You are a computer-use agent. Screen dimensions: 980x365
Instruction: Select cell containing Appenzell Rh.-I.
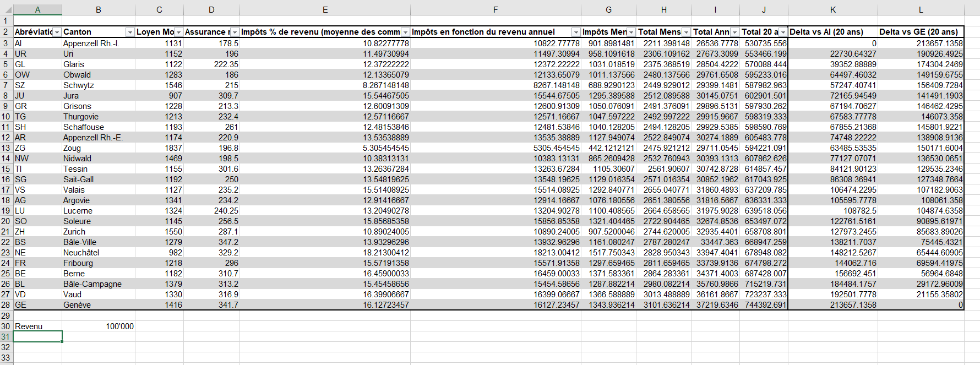pos(98,43)
